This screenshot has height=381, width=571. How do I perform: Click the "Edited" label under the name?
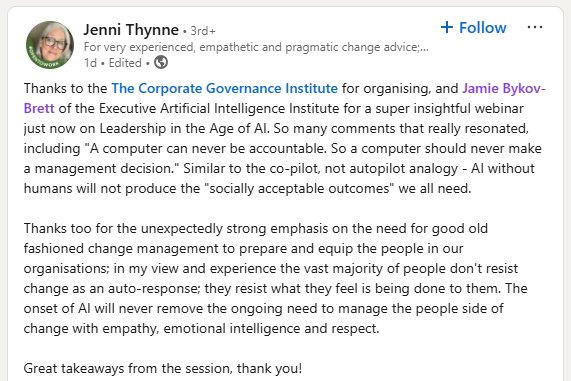pos(125,63)
